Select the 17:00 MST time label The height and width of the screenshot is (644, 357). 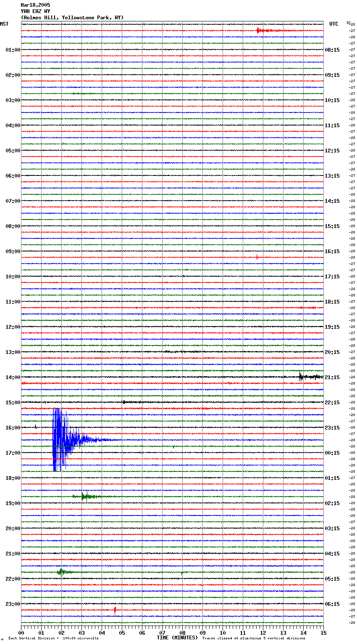(x=13, y=453)
